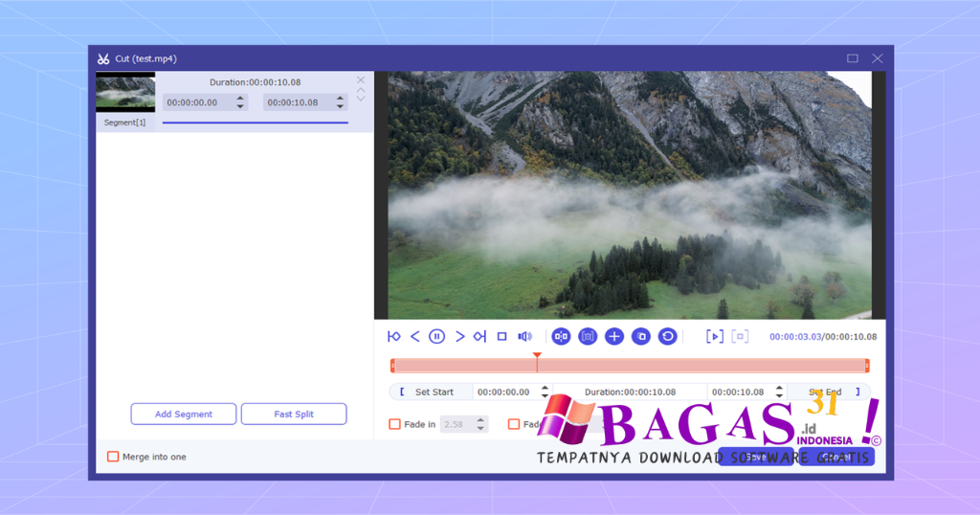Screen dimensions: 980x515
Task: Split the clip at the playhead
Action: tap(561, 337)
